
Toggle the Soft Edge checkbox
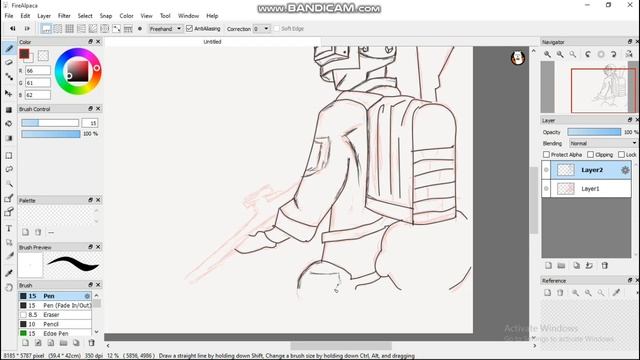[276, 29]
